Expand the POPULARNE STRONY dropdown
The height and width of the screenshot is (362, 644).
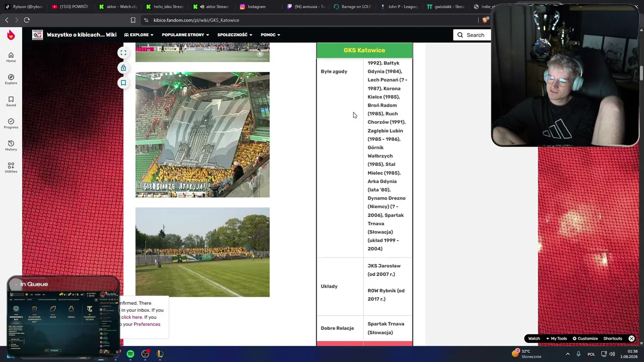(x=185, y=35)
